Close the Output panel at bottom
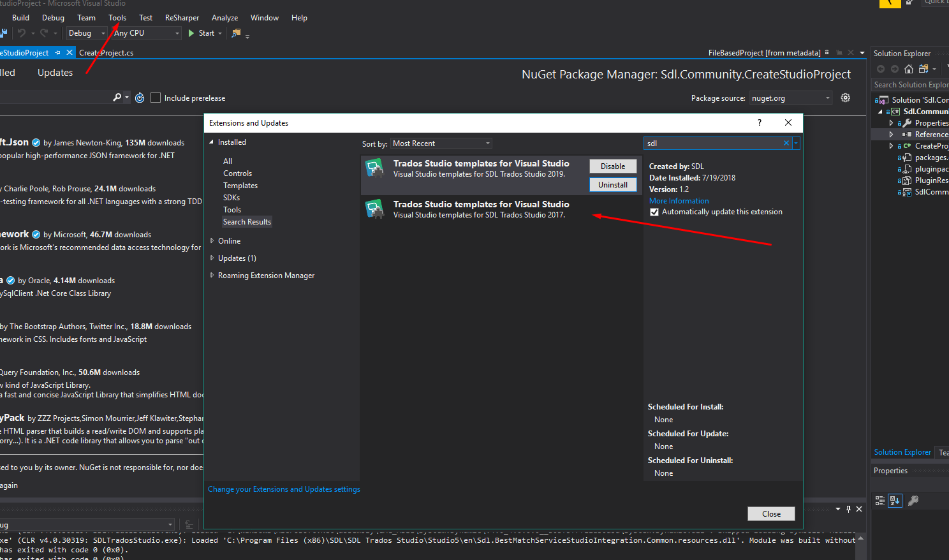The height and width of the screenshot is (560, 949). (x=859, y=508)
